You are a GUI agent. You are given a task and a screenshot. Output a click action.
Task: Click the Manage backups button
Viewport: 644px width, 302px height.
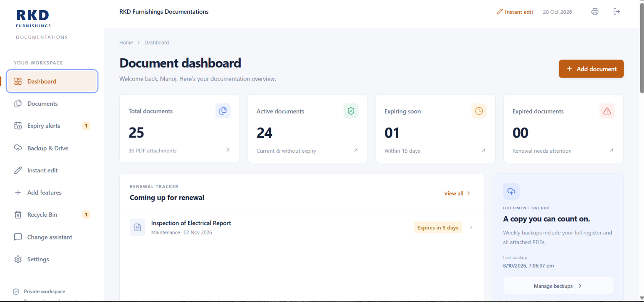[x=558, y=286]
